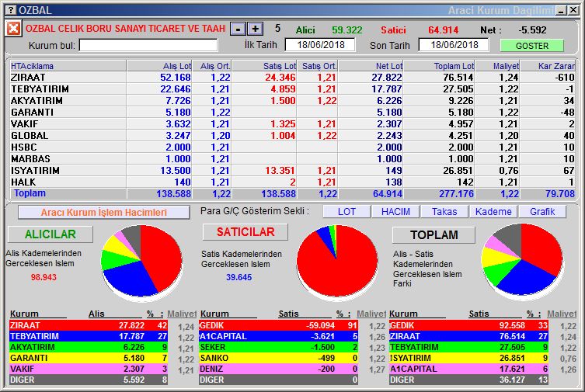Click ISYATIRIM Satış Lot value 13.351
This screenshot has height=392, width=585.
tap(280, 170)
